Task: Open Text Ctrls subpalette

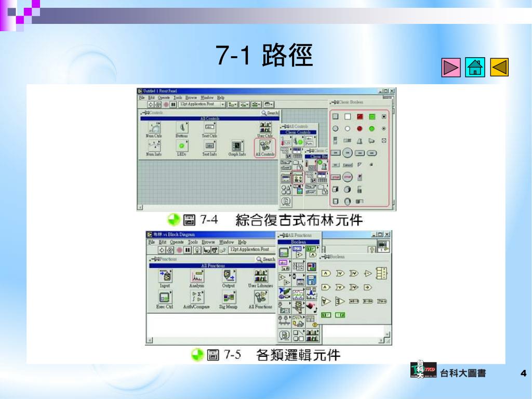Action: (210, 130)
